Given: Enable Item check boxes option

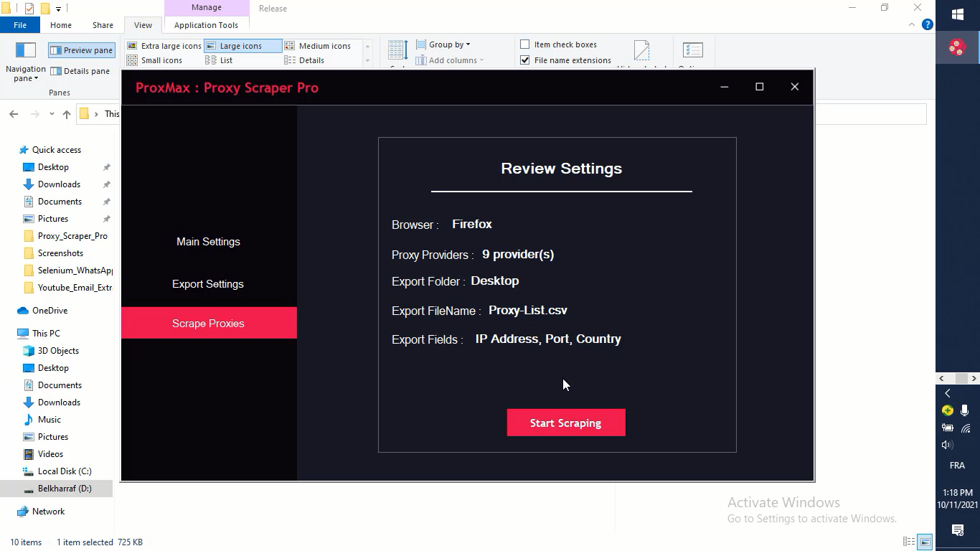Looking at the screenshot, I should (559, 44).
